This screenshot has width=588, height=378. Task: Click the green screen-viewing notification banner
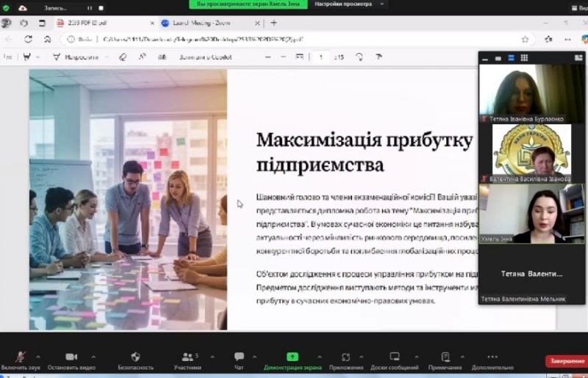coord(248,4)
